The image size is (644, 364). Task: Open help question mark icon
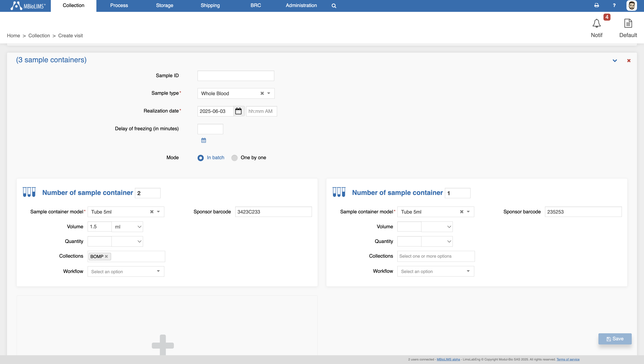(x=614, y=5)
